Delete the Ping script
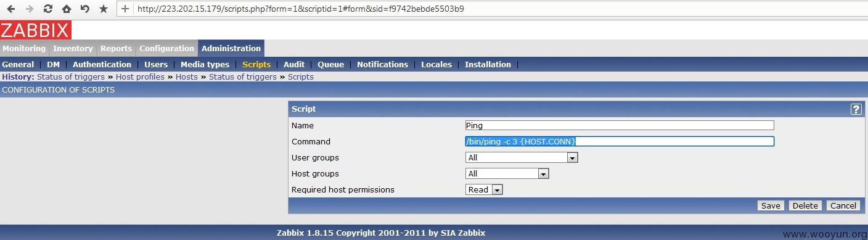Image resolution: width=868 pixels, height=240 pixels. [x=805, y=205]
